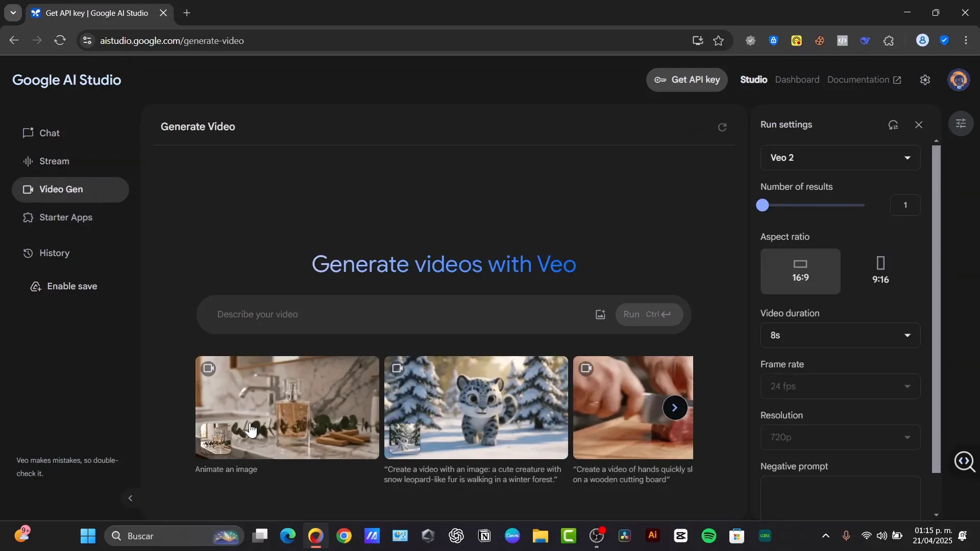Viewport: 980px width, 551px height.
Task: Toggle the bookmark star in the address bar
Action: pyautogui.click(x=719, y=40)
